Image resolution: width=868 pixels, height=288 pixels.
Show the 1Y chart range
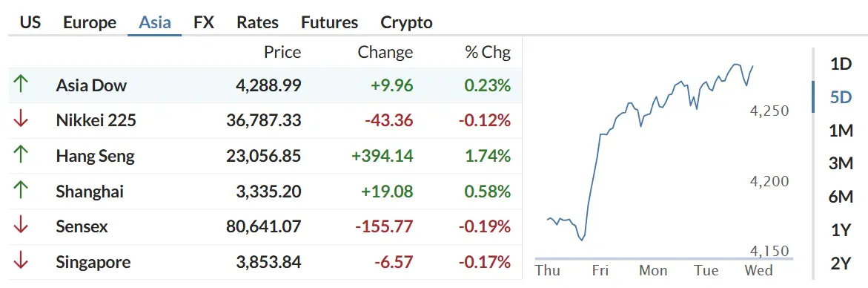(841, 230)
